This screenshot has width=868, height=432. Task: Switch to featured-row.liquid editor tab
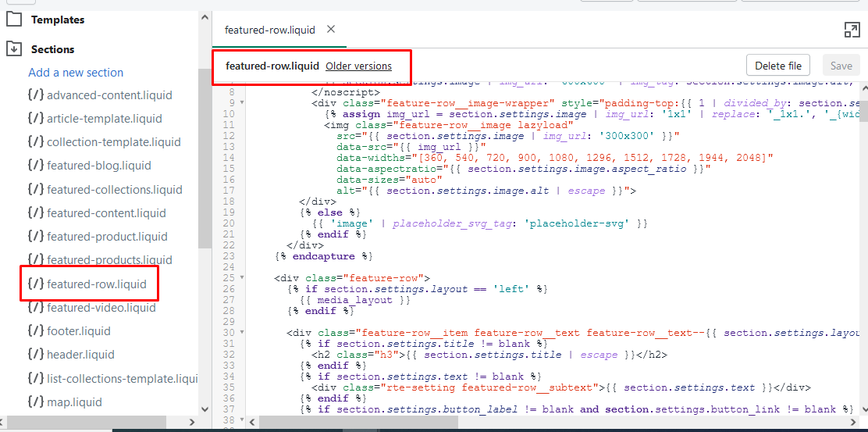[269, 30]
